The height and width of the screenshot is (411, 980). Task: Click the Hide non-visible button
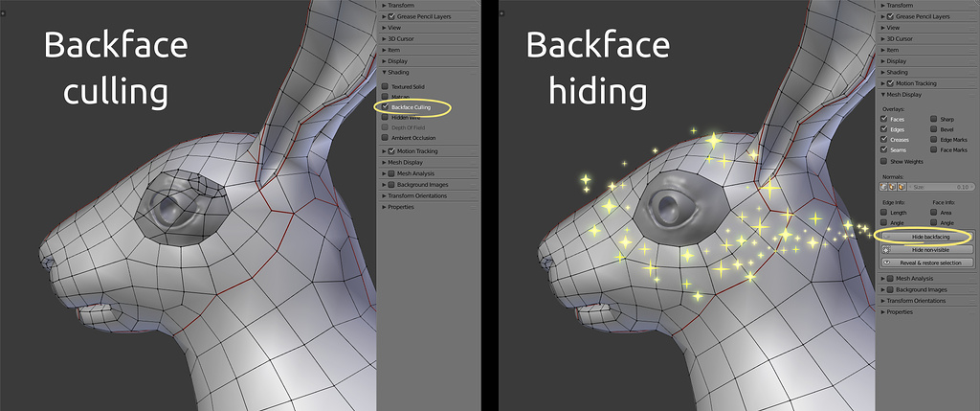927,250
